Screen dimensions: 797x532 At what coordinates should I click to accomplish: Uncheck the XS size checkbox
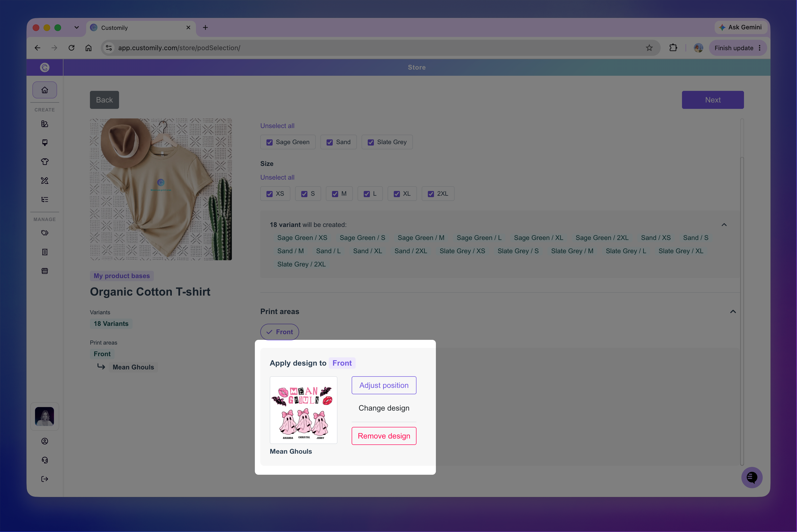[x=269, y=194]
